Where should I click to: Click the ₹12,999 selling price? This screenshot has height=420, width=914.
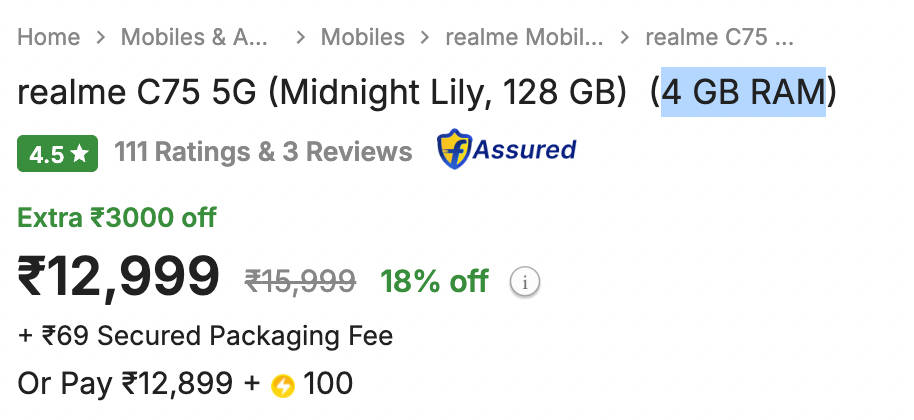click(x=118, y=277)
